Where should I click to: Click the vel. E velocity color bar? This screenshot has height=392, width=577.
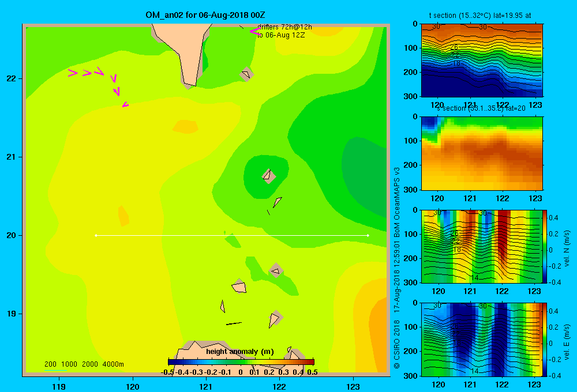pos(545,340)
